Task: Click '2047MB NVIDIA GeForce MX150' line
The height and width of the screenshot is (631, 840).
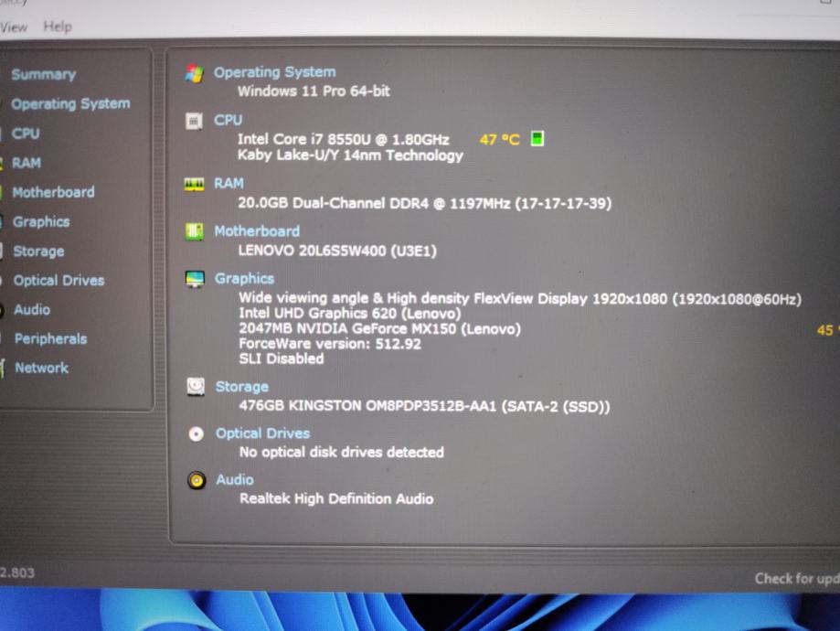Action: pos(380,328)
